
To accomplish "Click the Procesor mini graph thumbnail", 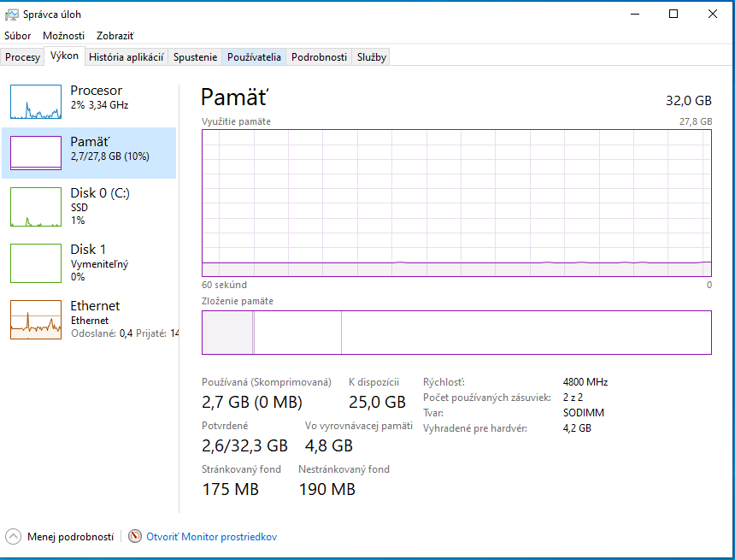I will pyautogui.click(x=36, y=102).
